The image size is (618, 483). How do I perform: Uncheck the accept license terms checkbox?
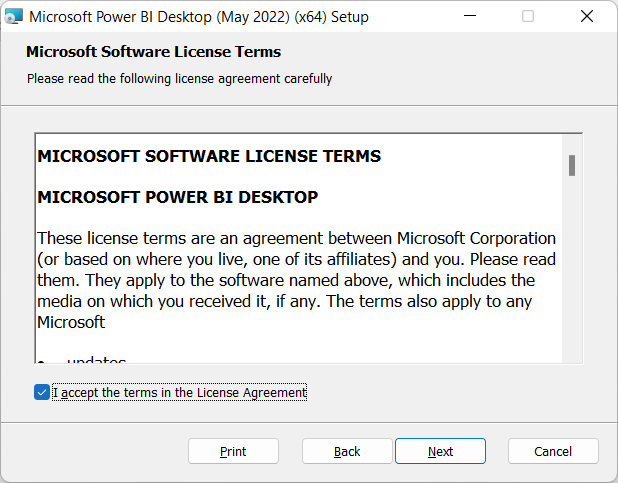42,392
